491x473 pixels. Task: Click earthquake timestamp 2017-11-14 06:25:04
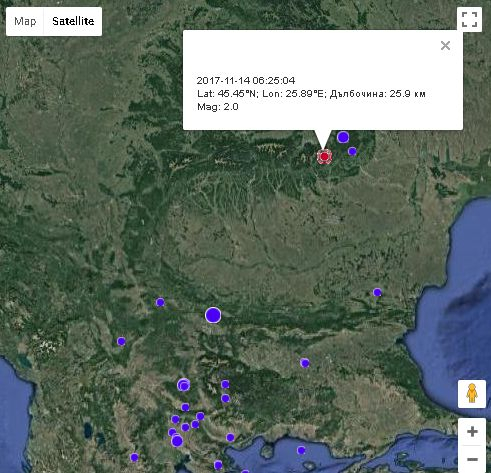tap(246, 81)
